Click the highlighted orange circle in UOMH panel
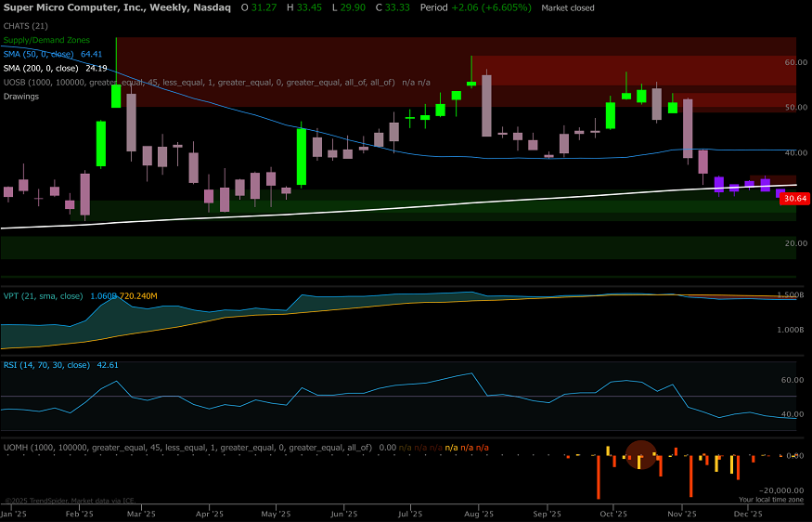 [x=641, y=454]
